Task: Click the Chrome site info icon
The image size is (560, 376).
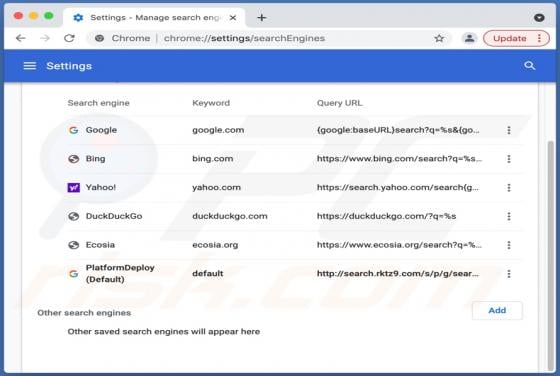Action: [99, 38]
